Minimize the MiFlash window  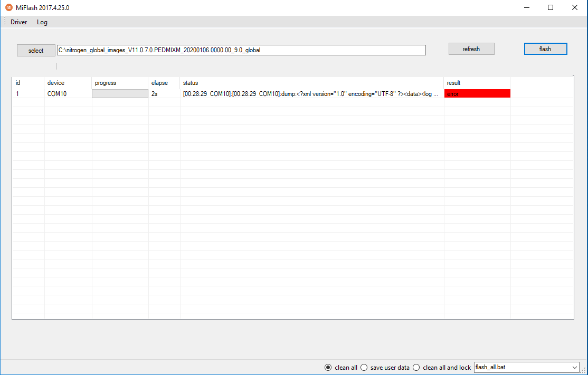pos(526,7)
